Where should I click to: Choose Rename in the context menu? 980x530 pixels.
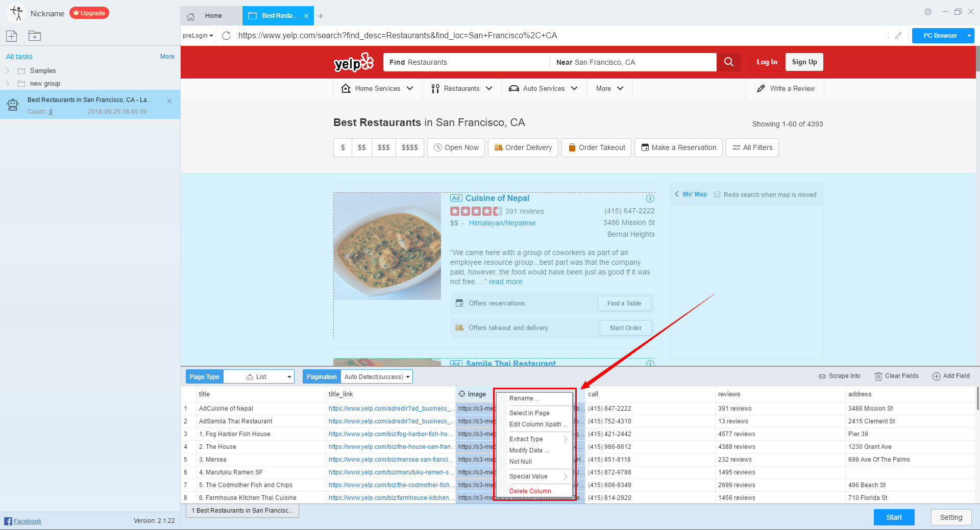point(534,398)
